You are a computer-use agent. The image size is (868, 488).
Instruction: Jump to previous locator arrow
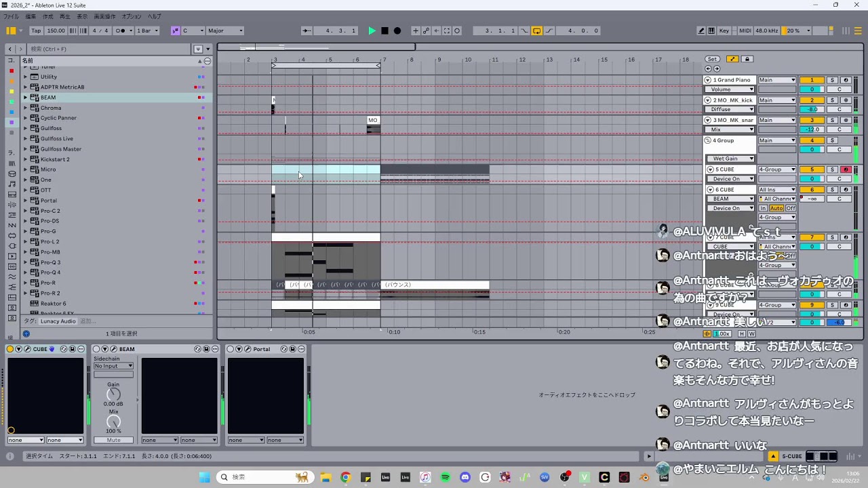(708, 68)
